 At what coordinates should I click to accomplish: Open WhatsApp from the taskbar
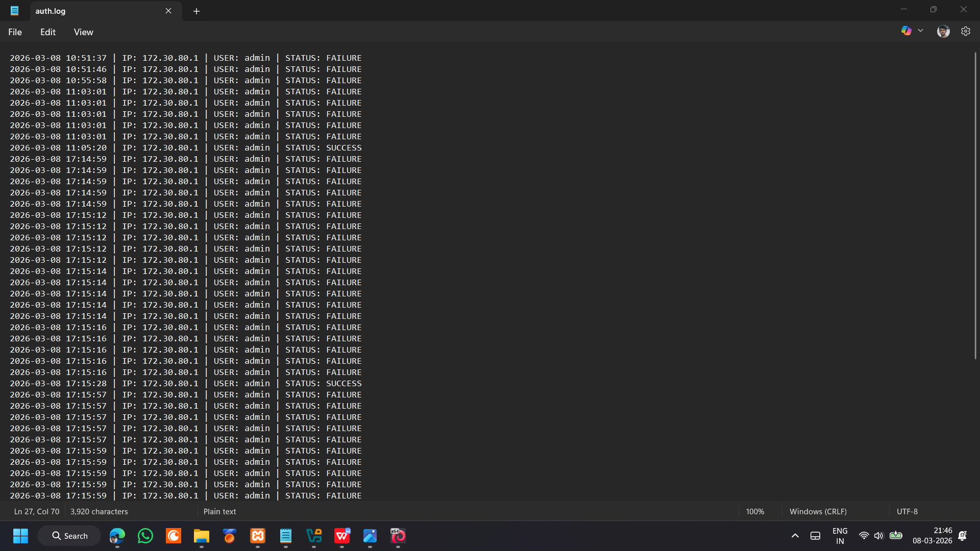(x=145, y=536)
